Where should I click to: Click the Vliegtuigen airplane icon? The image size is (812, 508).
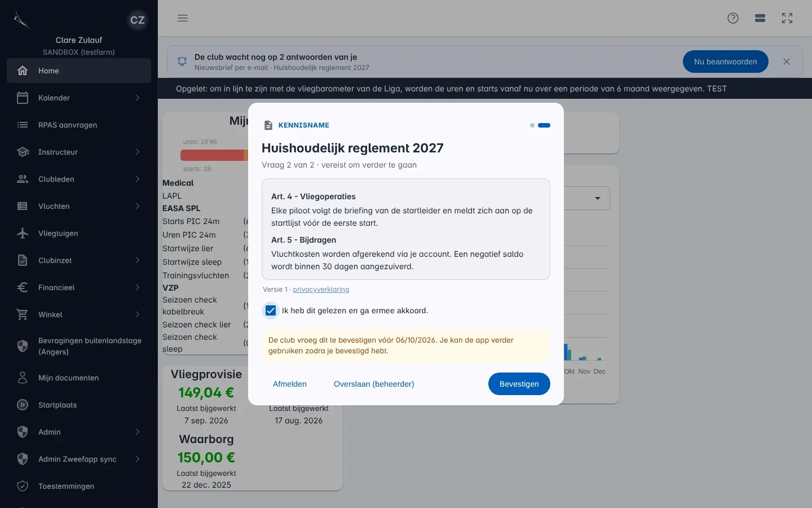[x=23, y=233]
